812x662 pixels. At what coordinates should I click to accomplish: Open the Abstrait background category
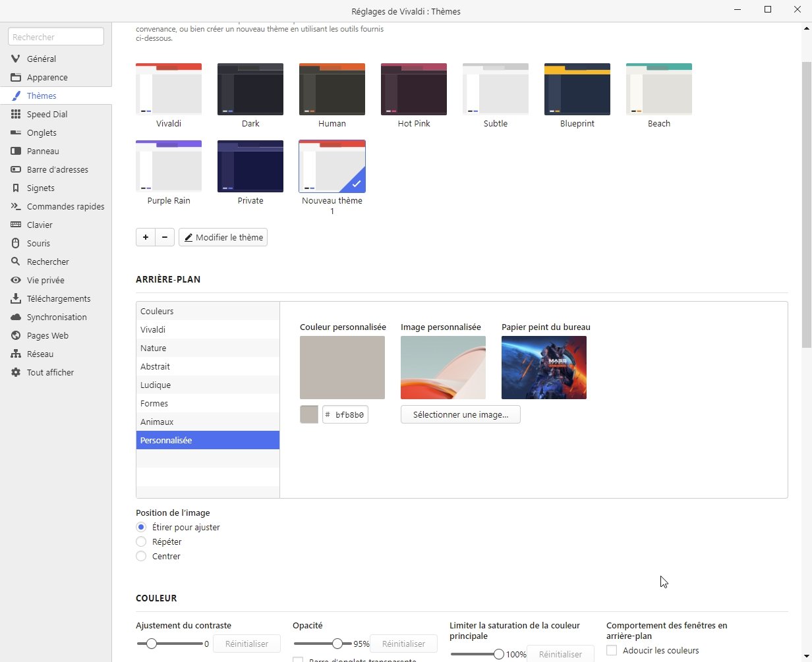click(x=155, y=366)
